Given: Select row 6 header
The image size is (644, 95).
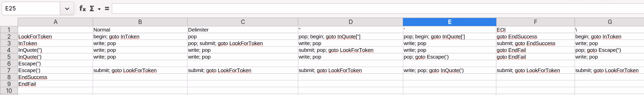Looking at the screenshot, I should click(x=9, y=63).
